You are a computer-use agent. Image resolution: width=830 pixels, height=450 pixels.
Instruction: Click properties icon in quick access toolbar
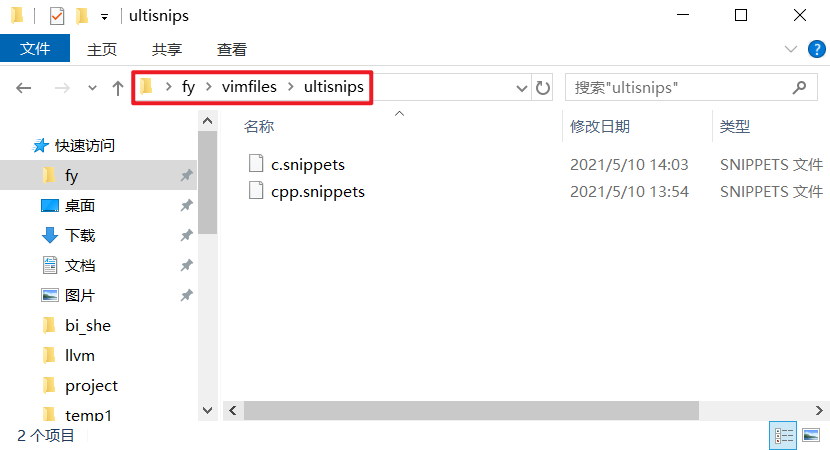tap(57, 16)
